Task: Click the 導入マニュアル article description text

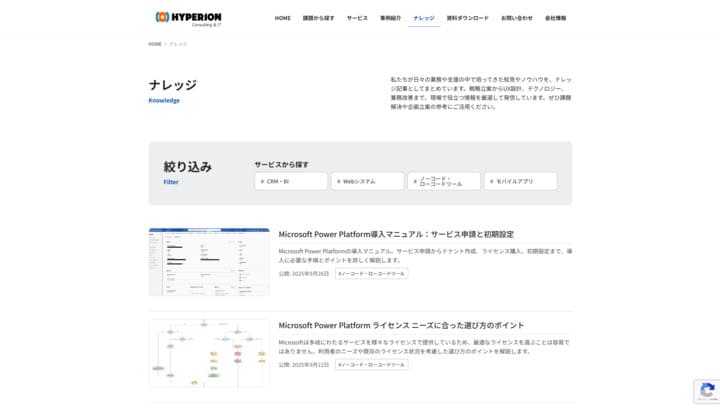Action: point(425,256)
